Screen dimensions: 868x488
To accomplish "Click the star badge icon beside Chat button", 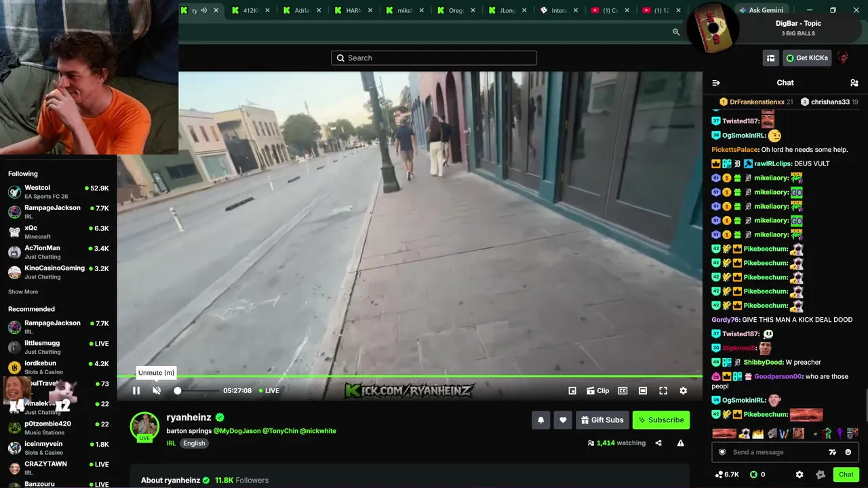I will point(821,474).
